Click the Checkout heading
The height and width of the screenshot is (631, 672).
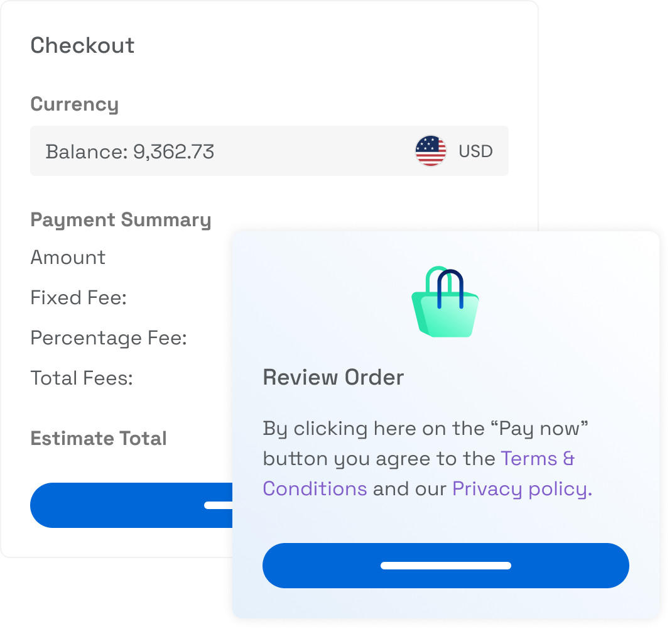[x=82, y=45]
